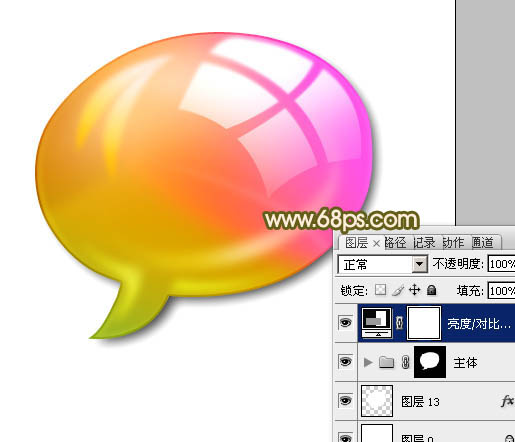Click the lock all padlock icon
Screen dimensions: 515x442
click(x=432, y=290)
